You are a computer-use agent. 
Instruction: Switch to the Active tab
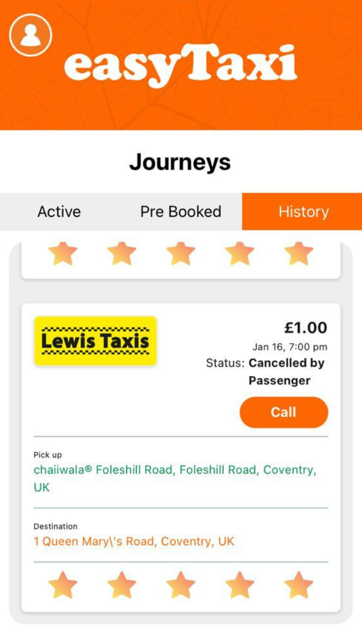click(58, 211)
